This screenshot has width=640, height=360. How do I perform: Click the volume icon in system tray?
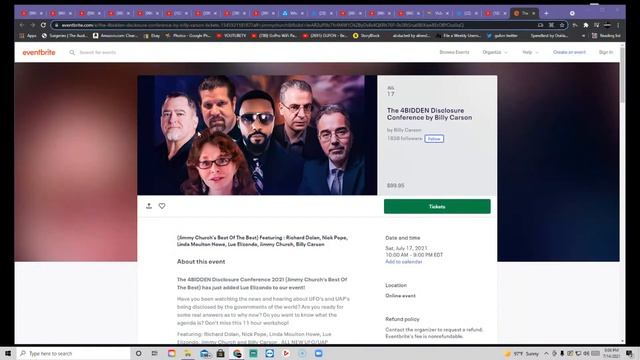tap(586, 353)
